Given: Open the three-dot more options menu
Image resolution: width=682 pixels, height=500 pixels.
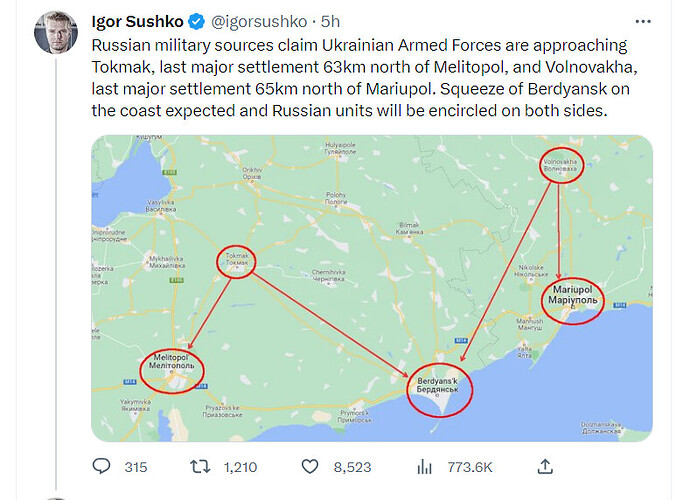Looking at the screenshot, I should coord(643,21).
